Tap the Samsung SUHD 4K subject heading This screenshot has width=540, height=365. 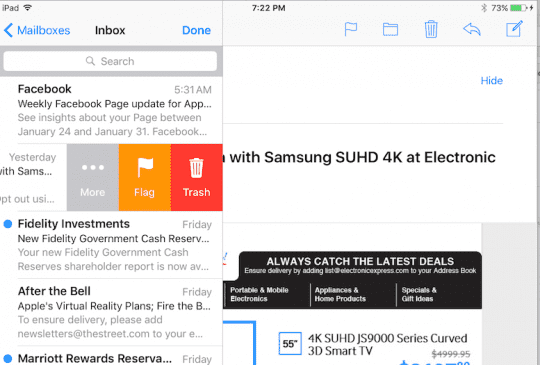(x=359, y=157)
